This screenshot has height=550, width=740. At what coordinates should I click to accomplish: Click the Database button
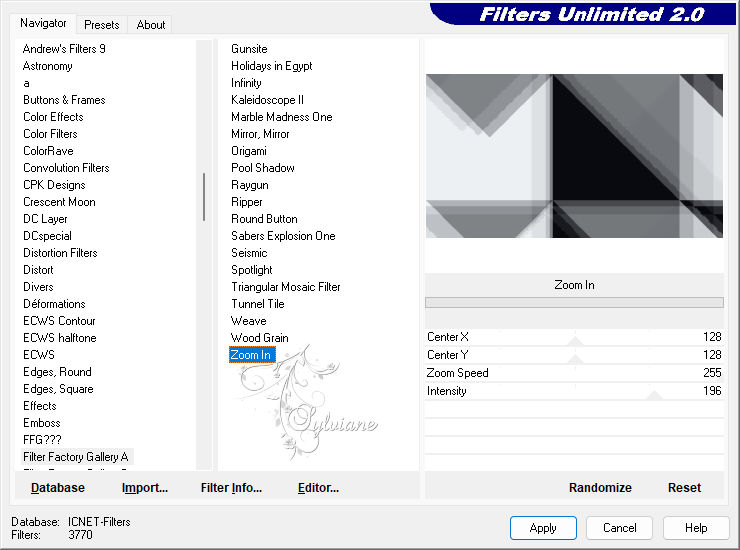(58, 488)
